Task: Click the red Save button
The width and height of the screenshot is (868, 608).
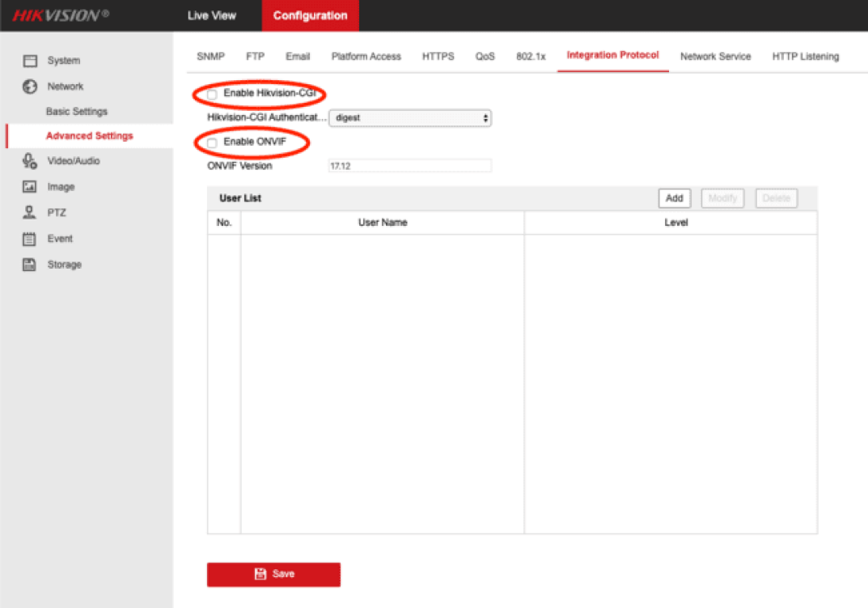Action: tap(273, 574)
